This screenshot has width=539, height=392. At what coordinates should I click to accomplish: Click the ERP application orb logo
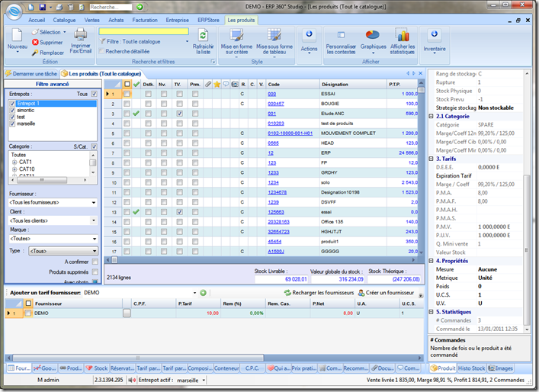tap(14, 11)
